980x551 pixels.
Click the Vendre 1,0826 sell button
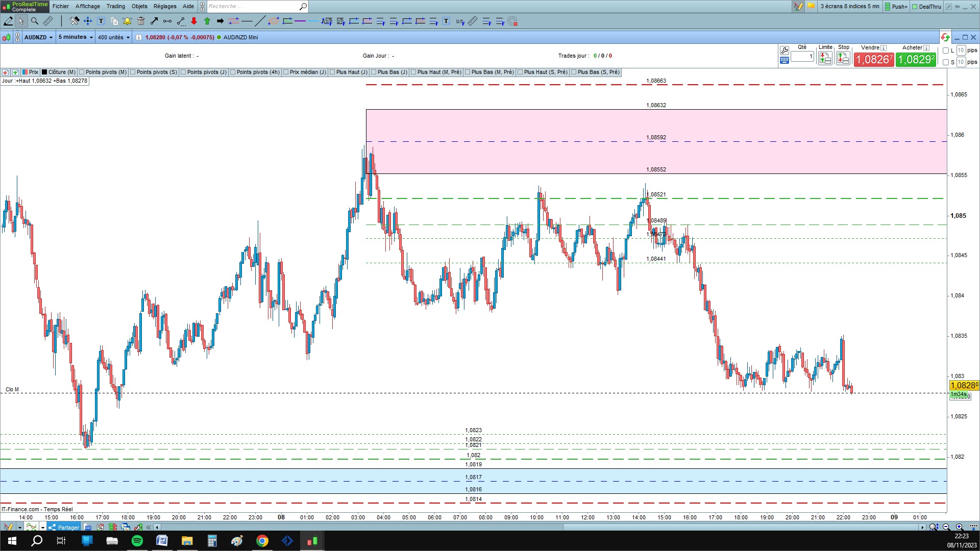[873, 59]
